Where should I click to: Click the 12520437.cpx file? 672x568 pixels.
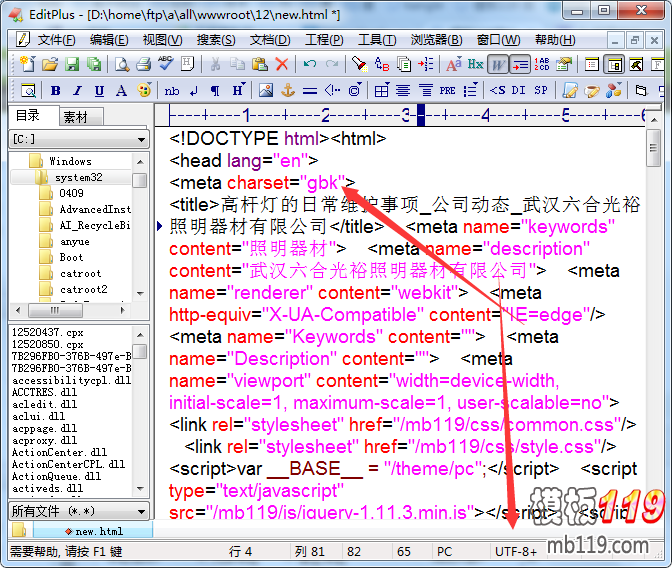coord(48,332)
